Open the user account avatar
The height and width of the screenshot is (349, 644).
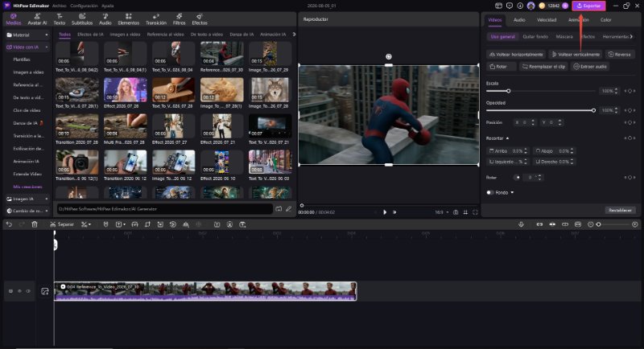tap(530, 6)
